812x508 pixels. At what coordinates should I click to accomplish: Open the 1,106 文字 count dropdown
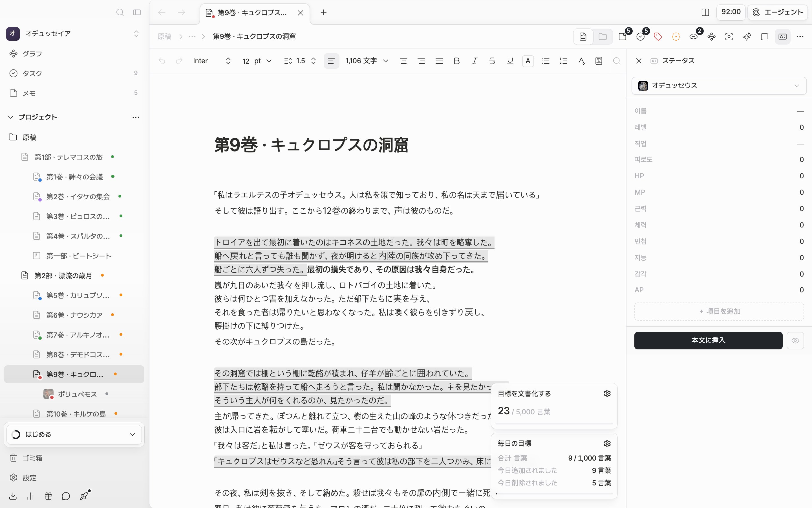tap(367, 61)
